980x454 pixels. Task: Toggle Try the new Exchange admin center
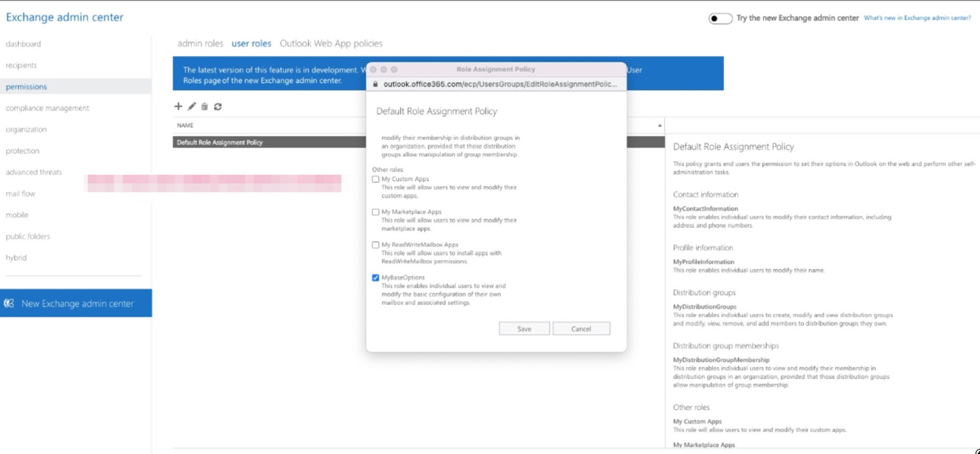pyautogui.click(x=719, y=17)
